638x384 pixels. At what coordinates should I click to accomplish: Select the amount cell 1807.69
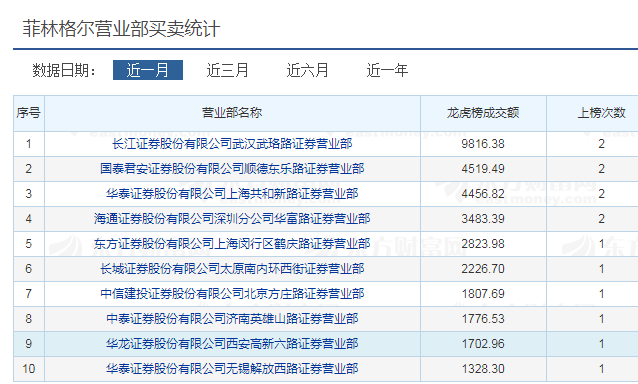click(x=483, y=294)
